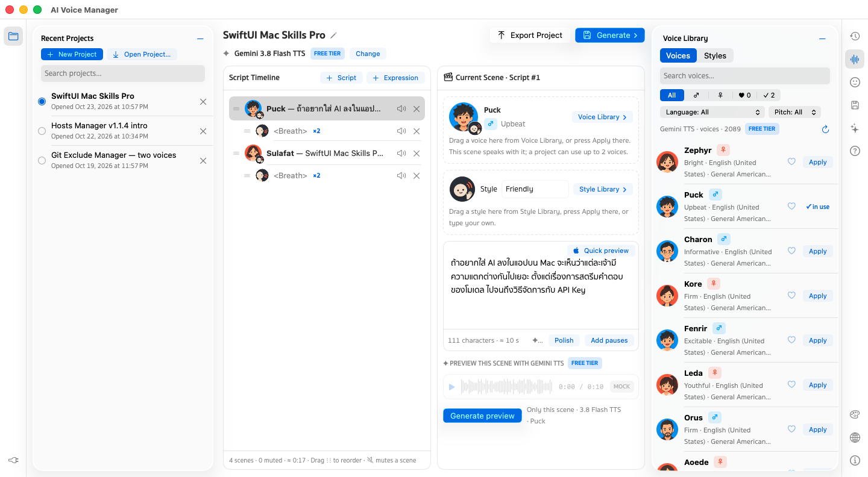This screenshot has height=477, width=868.
Task: Open Style Library from the style card
Action: [x=603, y=189]
